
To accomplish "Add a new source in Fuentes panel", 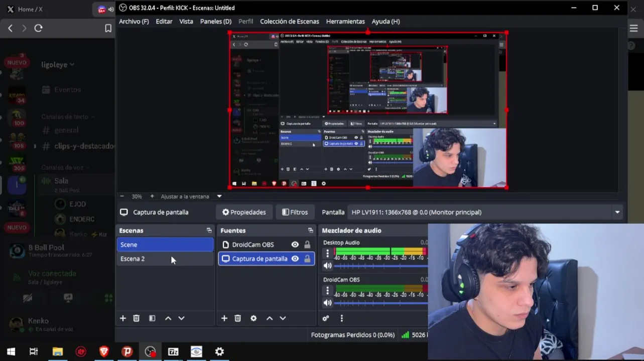I will click(x=224, y=318).
